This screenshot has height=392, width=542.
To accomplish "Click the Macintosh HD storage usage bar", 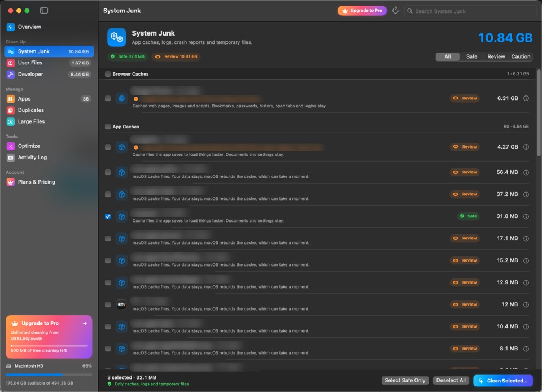I will (49, 374).
